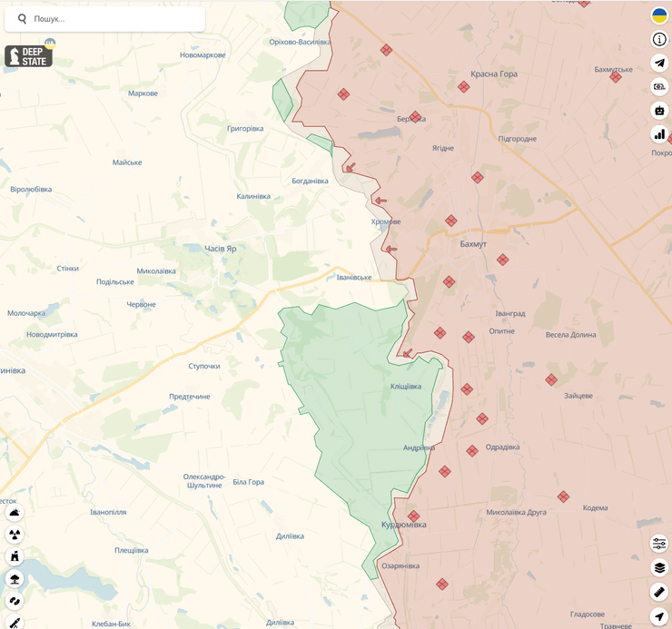Expand the map layers stack panel
672x629 pixels.
pos(659,568)
